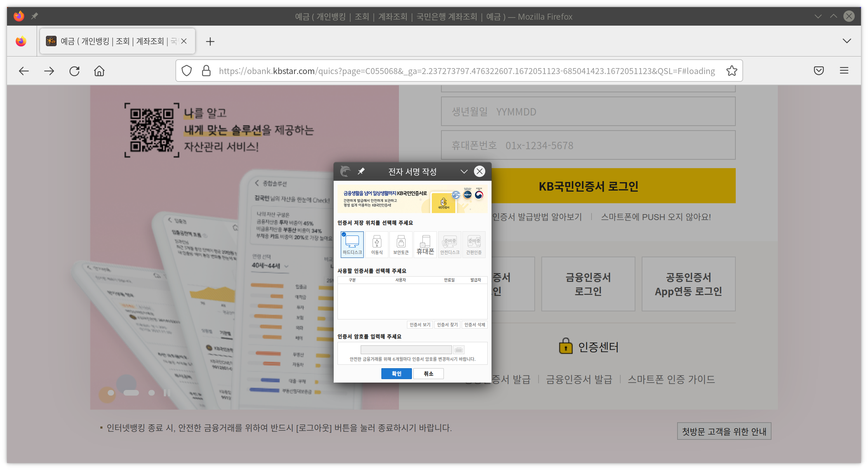The height and width of the screenshot is (470, 868).
Task: Click 인증서 삭제 button
Action: pos(475,325)
